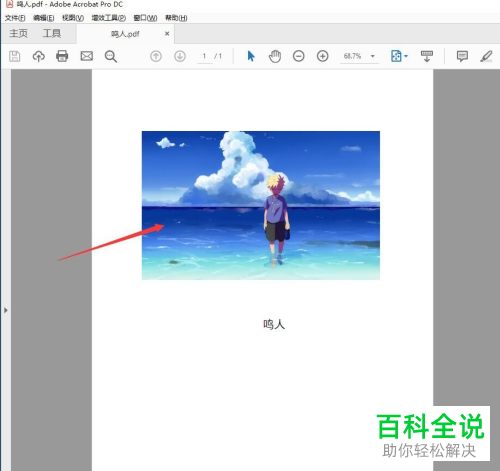
Task: Activate the hand pan tool
Action: pyautogui.click(x=275, y=56)
